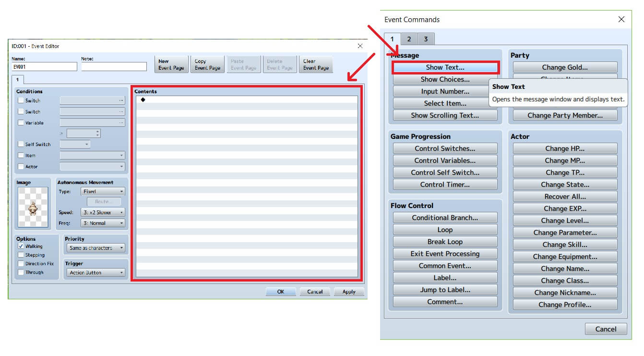Screen dimensions: 644x356
Task: Uncheck the Walking option
Action: 21,246
